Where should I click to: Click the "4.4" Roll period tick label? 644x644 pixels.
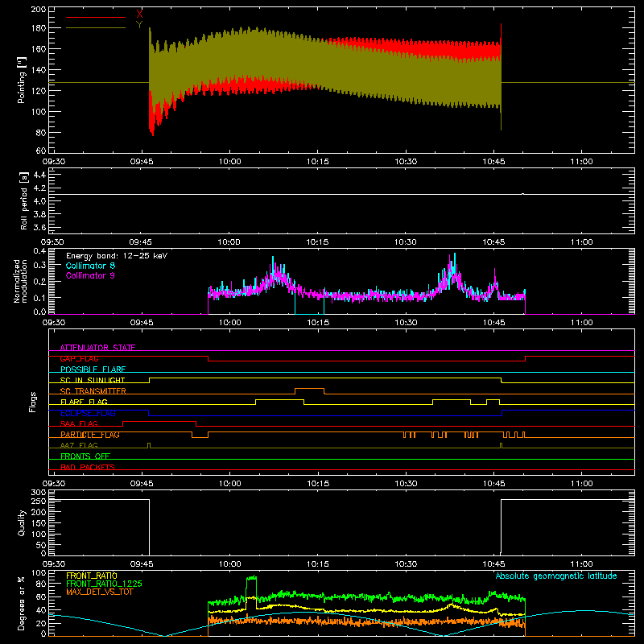39,175
